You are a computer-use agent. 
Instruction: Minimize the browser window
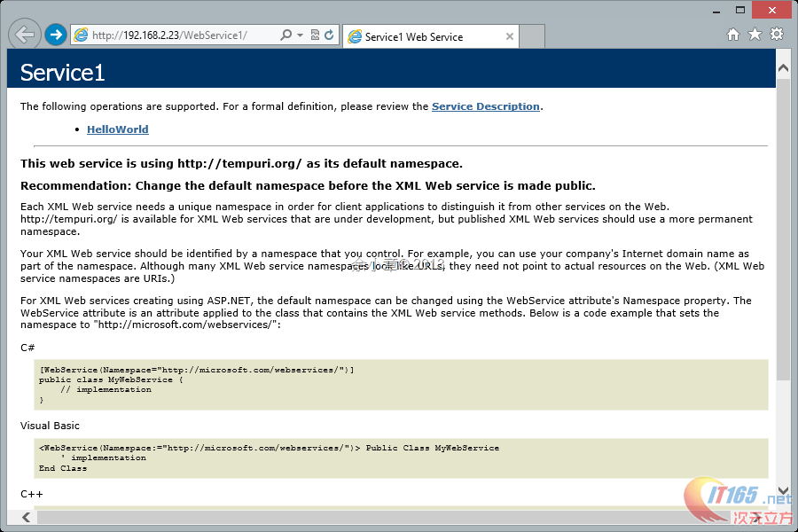[716, 11]
